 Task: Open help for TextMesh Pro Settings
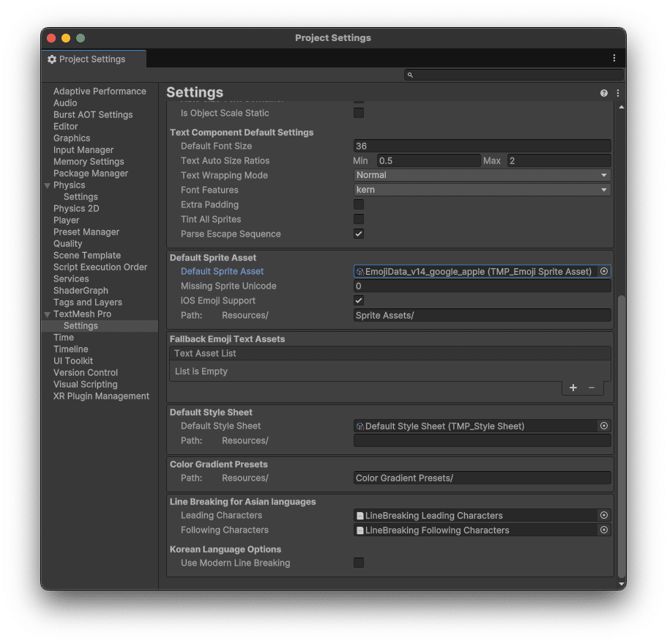point(603,93)
